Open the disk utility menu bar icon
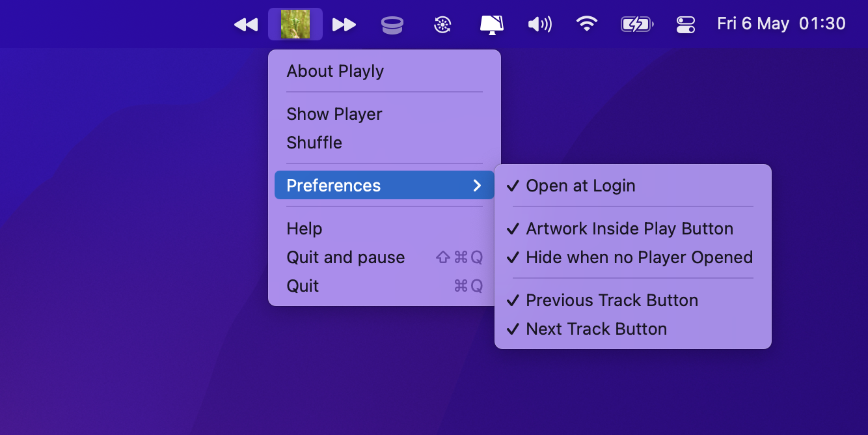The height and width of the screenshot is (435, 868). pos(392,25)
